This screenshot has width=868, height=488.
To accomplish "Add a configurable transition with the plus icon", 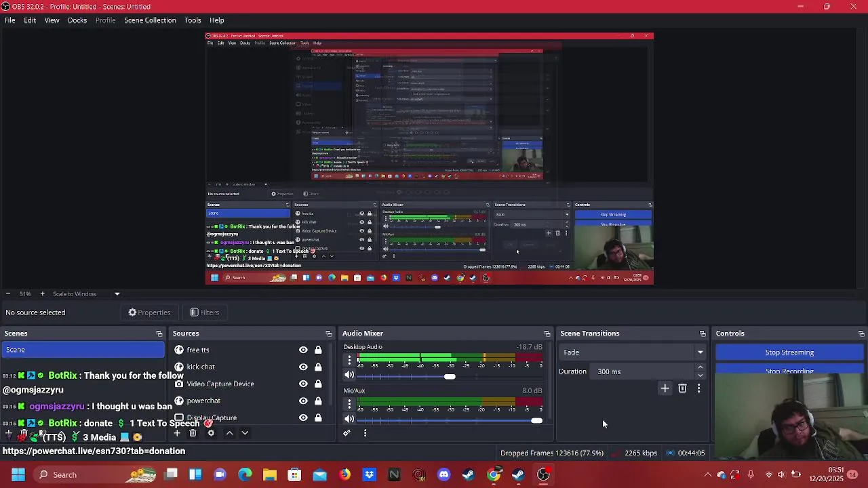I will (665, 388).
